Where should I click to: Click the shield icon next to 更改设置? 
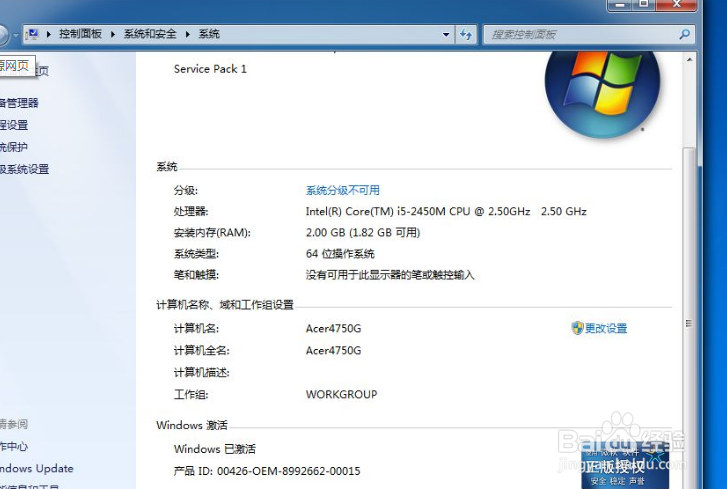pos(577,328)
